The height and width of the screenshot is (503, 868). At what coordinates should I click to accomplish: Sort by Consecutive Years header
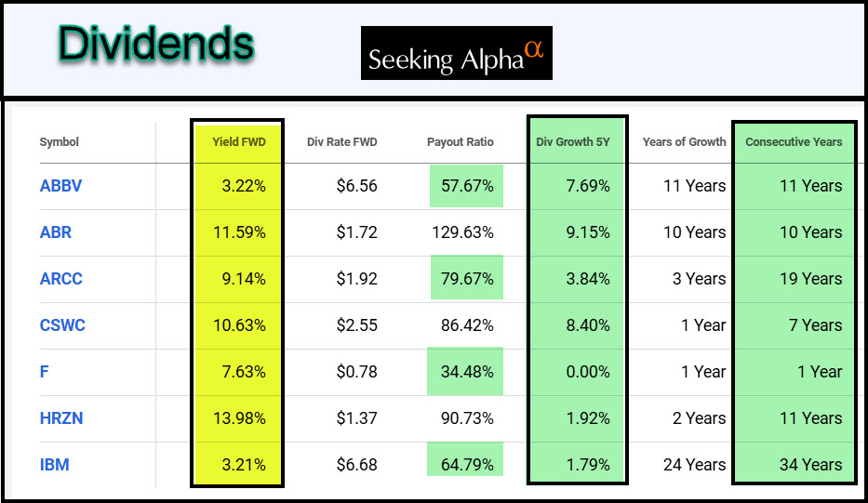point(794,142)
